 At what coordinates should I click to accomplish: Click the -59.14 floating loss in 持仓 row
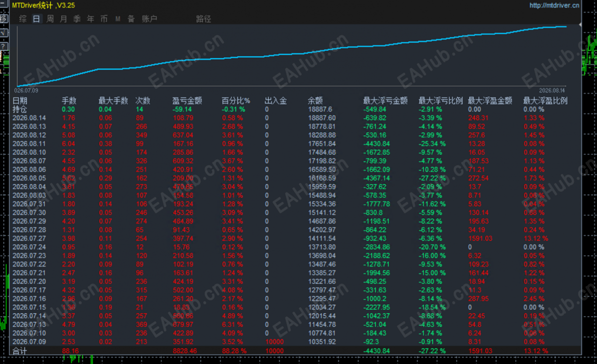coord(182,109)
